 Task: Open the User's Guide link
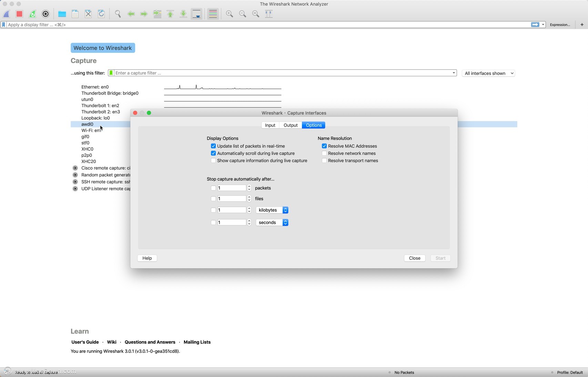click(x=85, y=342)
